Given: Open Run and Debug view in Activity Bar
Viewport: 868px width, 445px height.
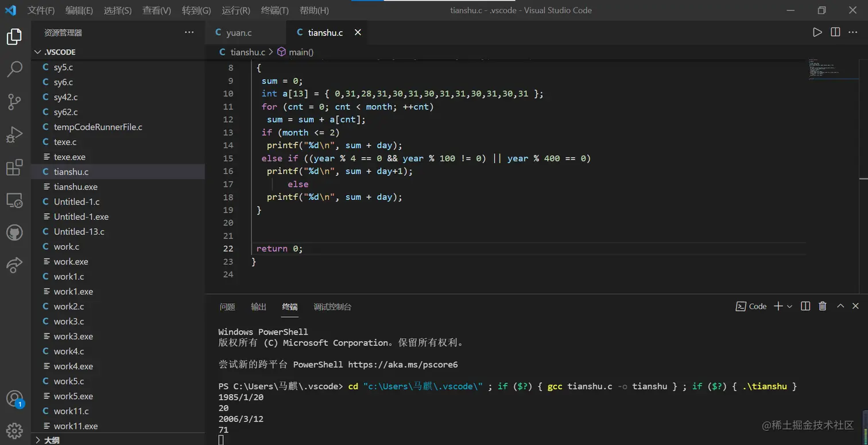Looking at the screenshot, I should [15, 134].
